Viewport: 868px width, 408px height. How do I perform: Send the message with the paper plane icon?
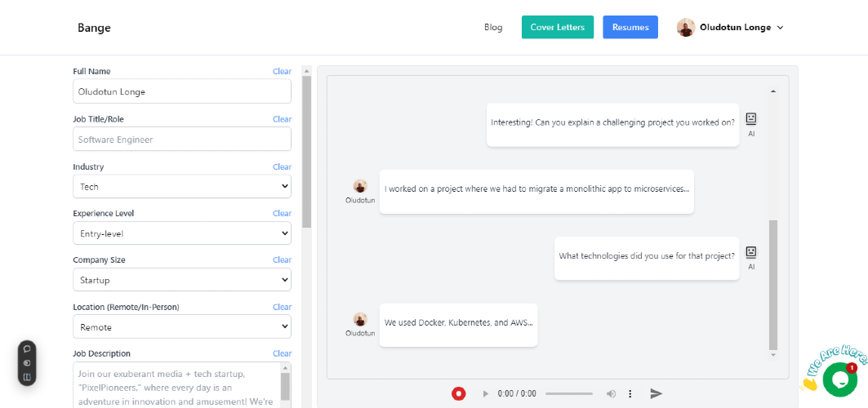coord(656,393)
